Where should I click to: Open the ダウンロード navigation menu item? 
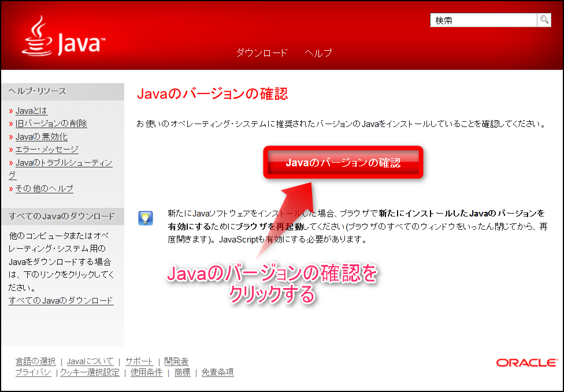click(x=262, y=53)
